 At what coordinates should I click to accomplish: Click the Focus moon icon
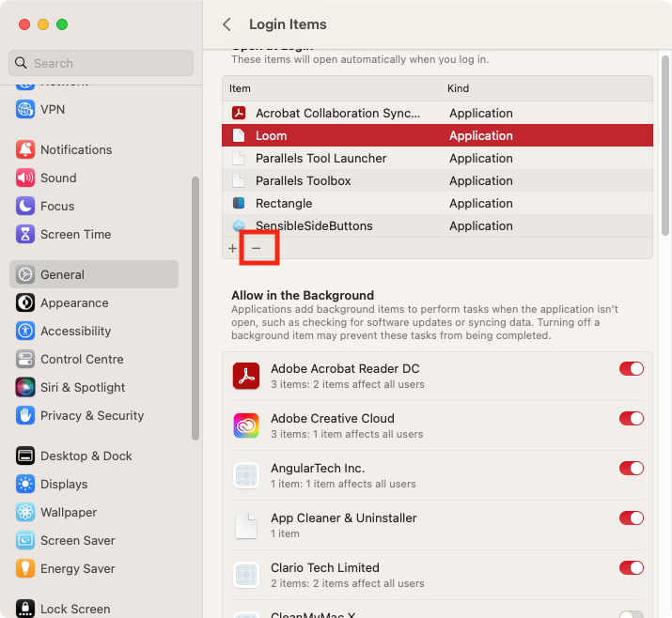click(25, 206)
